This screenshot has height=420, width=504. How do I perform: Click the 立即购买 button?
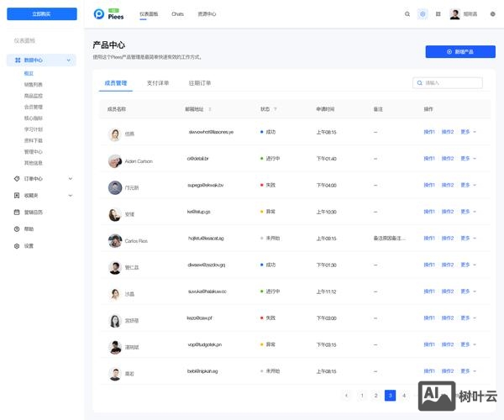(x=41, y=14)
